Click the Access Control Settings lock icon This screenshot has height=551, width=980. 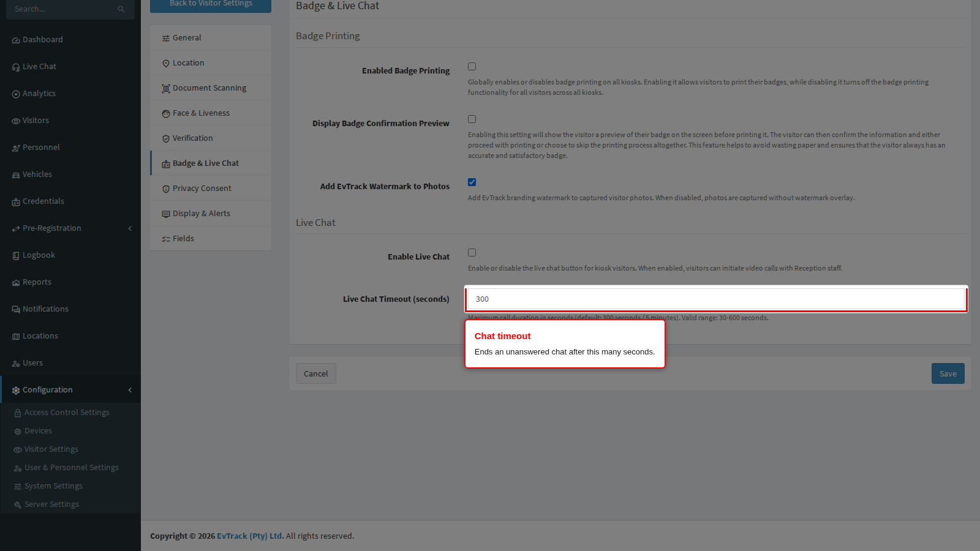coord(18,413)
